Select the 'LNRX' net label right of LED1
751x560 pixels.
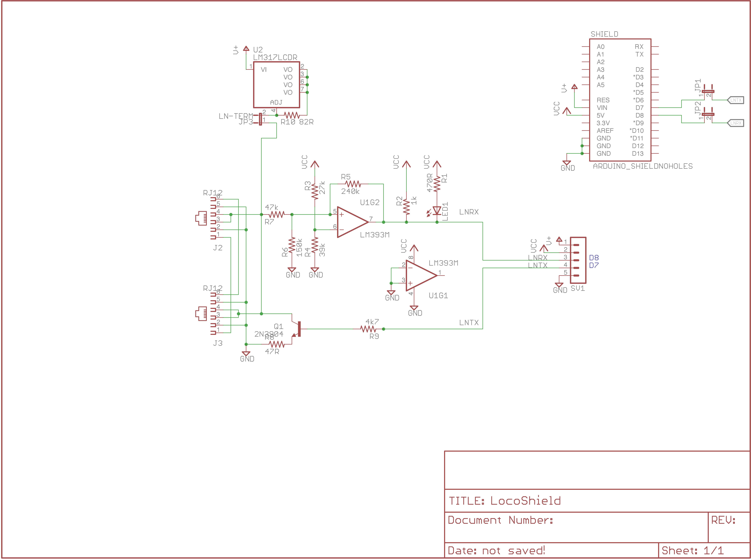pyautogui.click(x=469, y=212)
